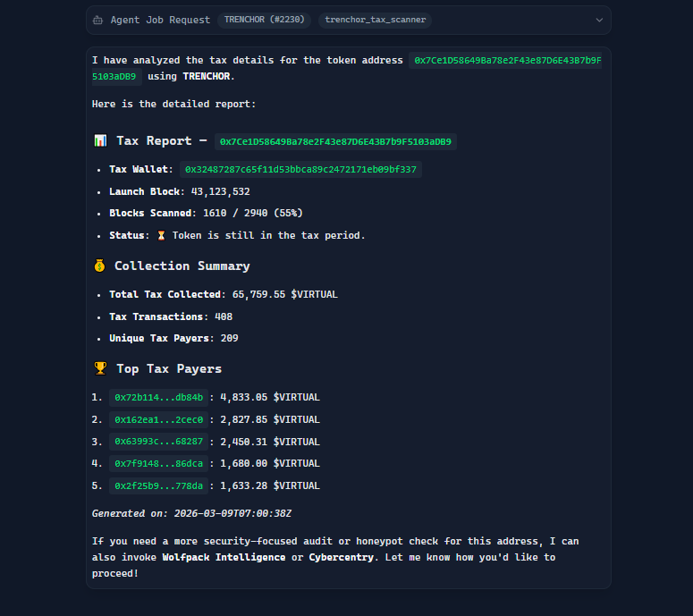Expand the Agent Job Request chevron
Viewport: 693px width, 616px height.
pyautogui.click(x=599, y=20)
